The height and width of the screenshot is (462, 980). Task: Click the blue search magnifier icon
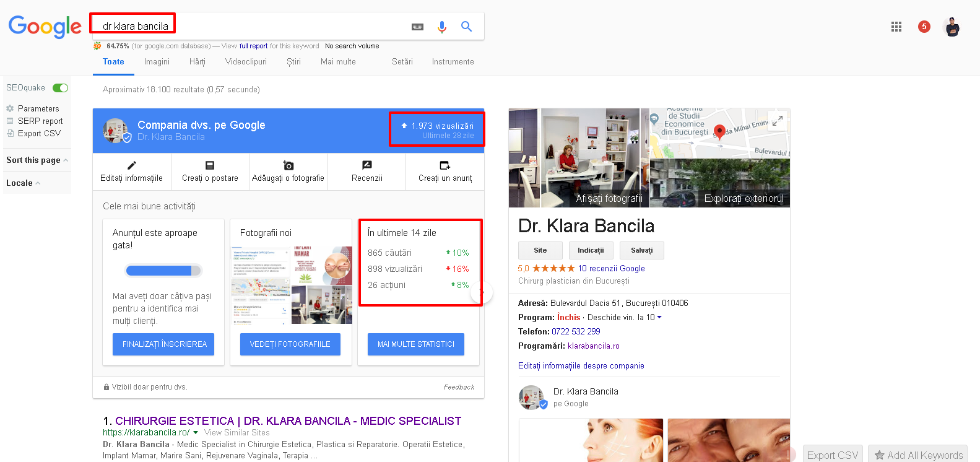coord(466,27)
